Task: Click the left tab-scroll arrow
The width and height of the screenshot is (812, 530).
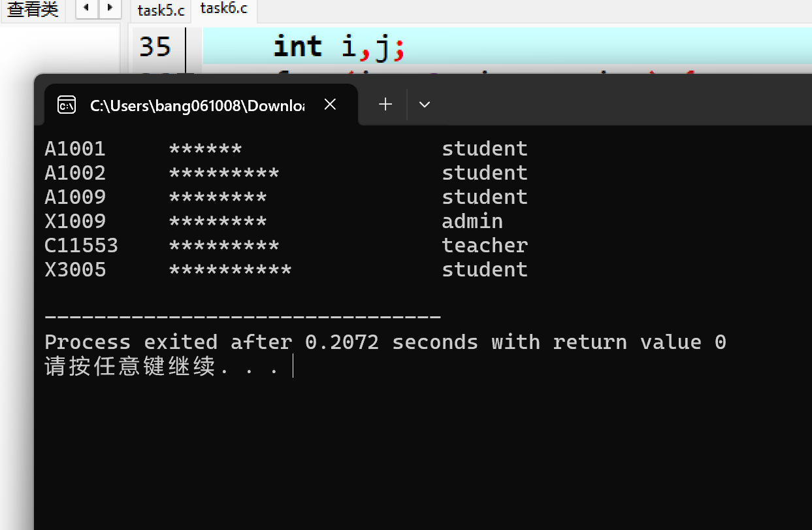Action: (88, 8)
